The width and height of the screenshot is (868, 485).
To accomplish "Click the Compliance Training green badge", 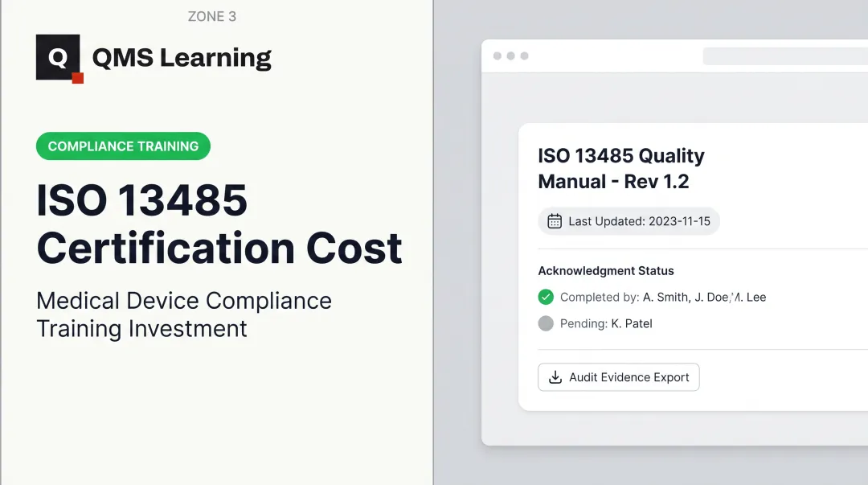I will [123, 146].
